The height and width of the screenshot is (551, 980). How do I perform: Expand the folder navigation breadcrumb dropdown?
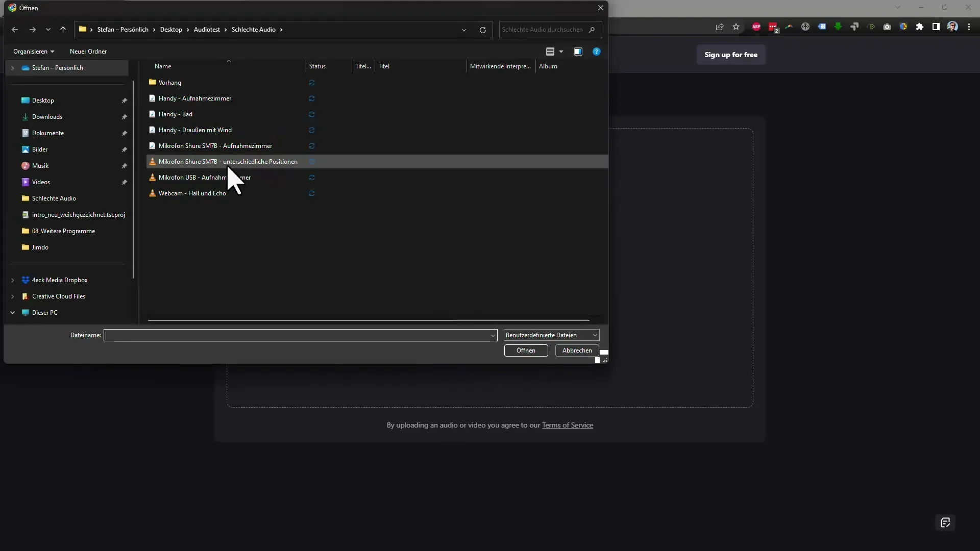464,29
